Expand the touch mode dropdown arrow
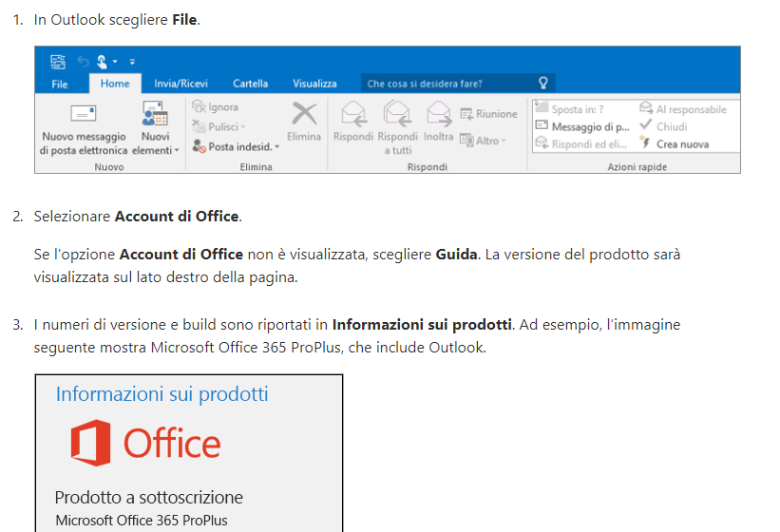The width and height of the screenshot is (780, 532). click(115, 62)
